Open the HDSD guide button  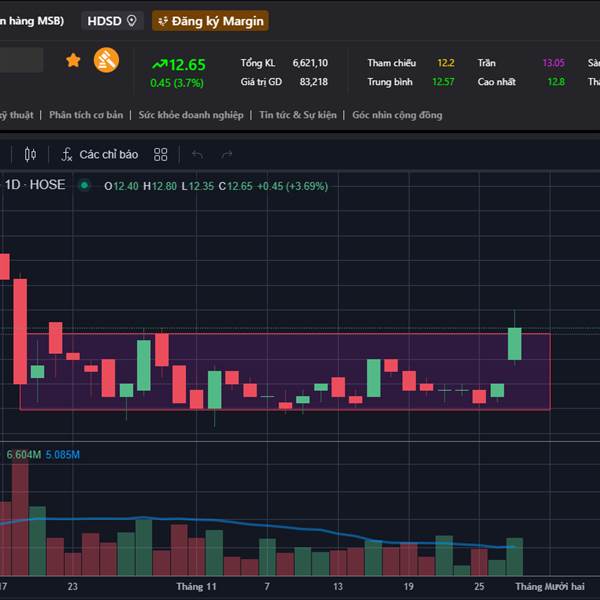click(x=112, y=20)
